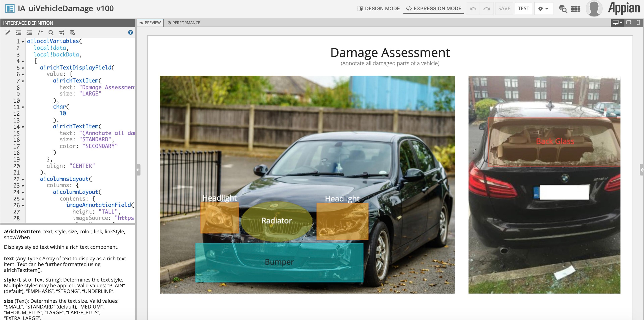Click the front car damage image
644x320 pixels.
click(307, 185)
